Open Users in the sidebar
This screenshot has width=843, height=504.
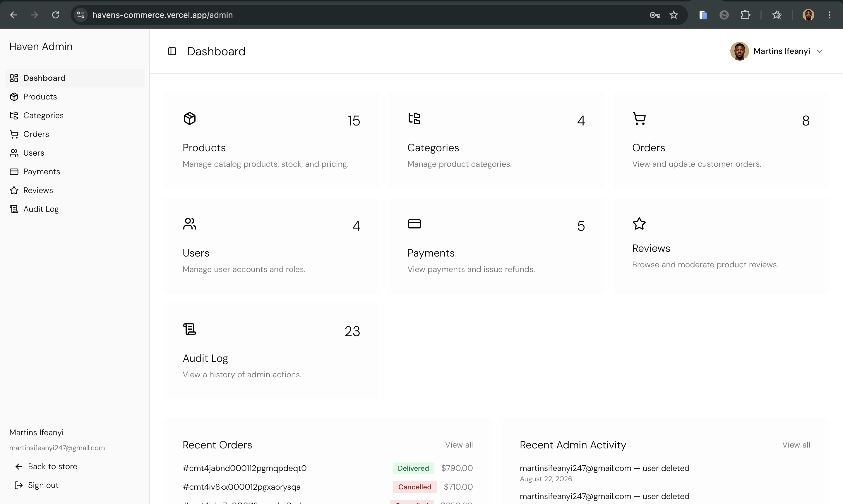tap(75, 153)
